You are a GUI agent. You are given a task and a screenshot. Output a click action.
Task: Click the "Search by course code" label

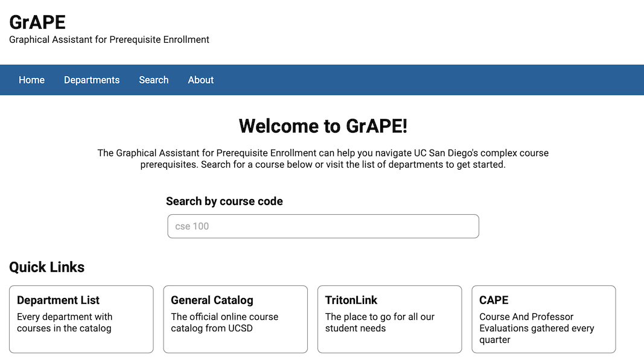(x=225, y=202)
